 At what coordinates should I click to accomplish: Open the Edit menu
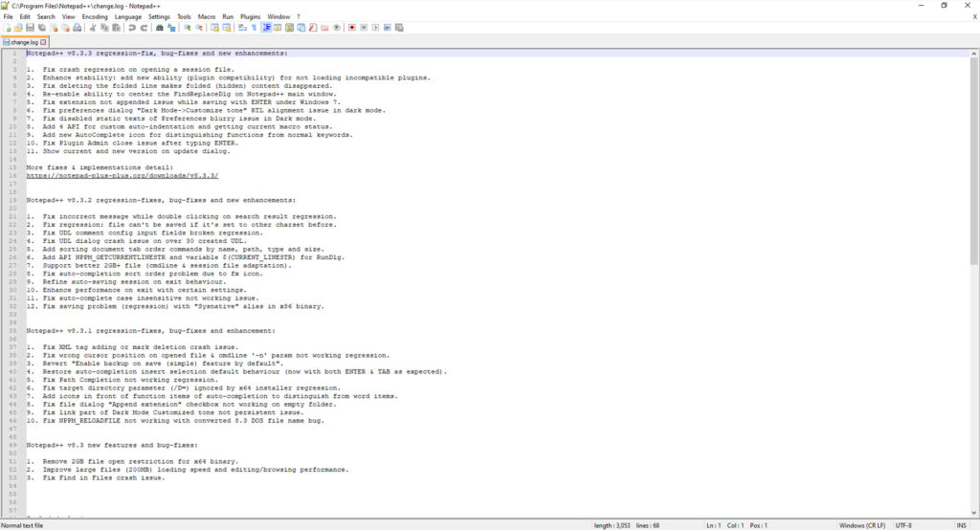tap(25, 17)
